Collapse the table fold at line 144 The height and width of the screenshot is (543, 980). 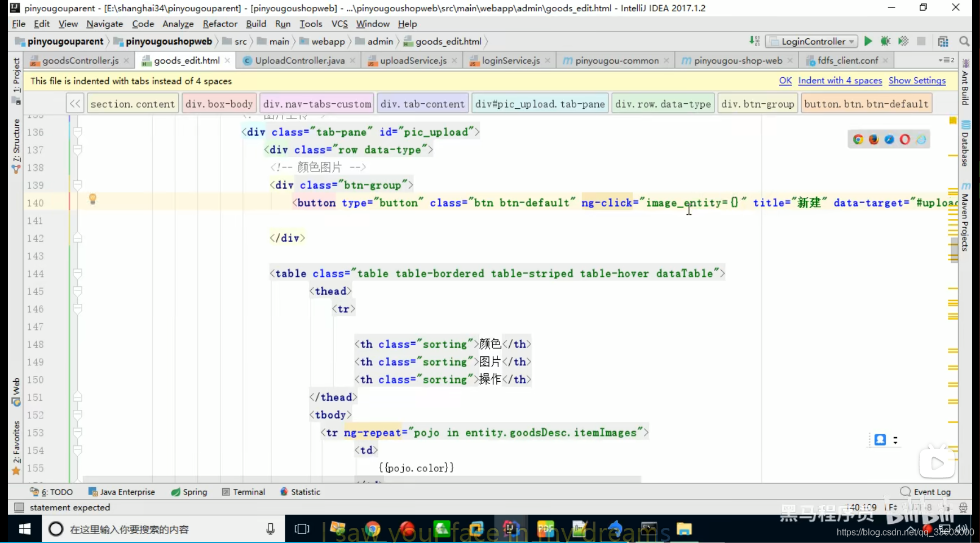[78, 273]
